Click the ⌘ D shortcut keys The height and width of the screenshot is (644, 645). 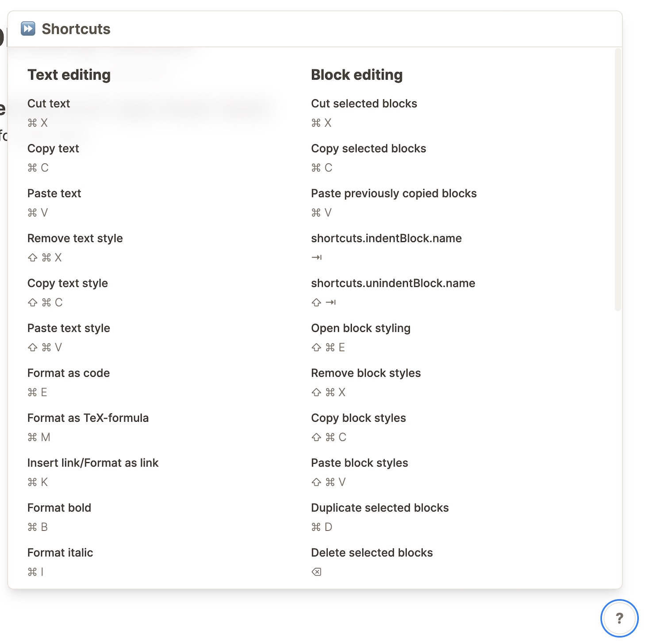[x=322, y=527]
